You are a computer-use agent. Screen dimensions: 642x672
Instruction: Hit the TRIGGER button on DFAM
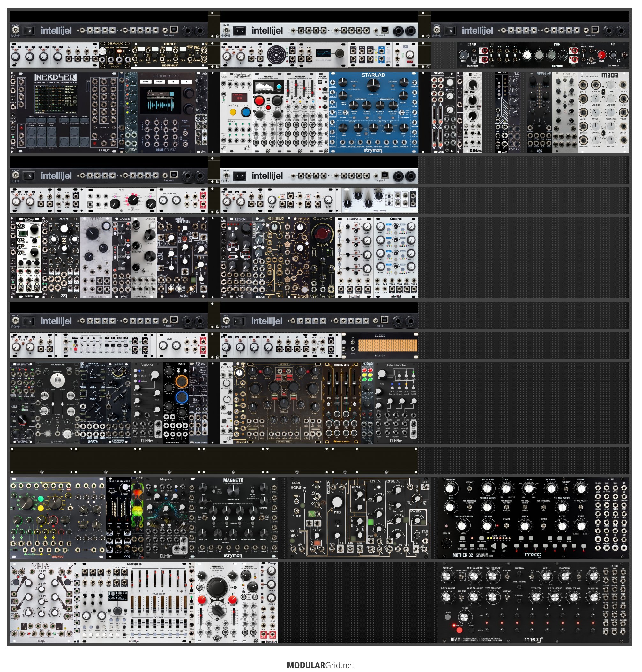448,617
